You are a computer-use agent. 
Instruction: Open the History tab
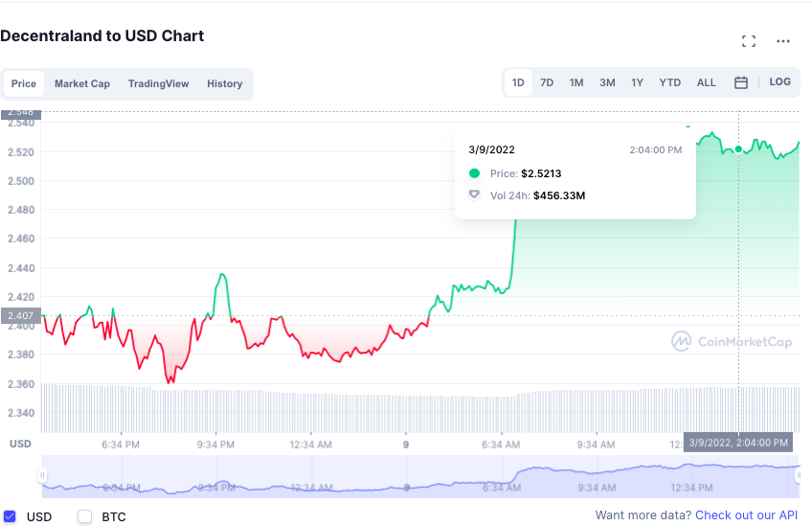(225, 83)
